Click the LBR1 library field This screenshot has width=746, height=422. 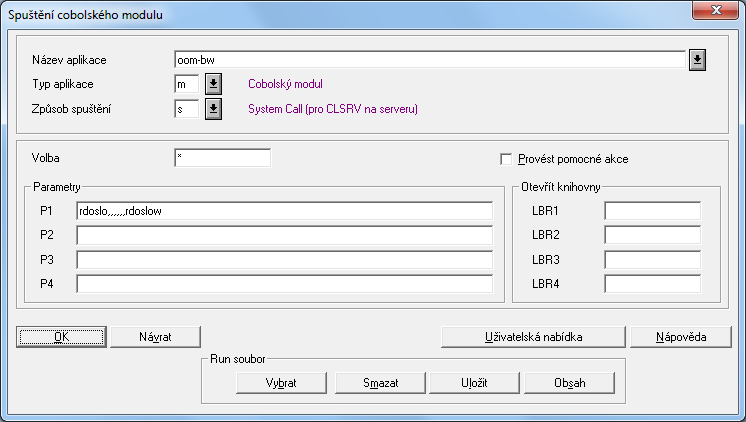(x=652, y=211)
